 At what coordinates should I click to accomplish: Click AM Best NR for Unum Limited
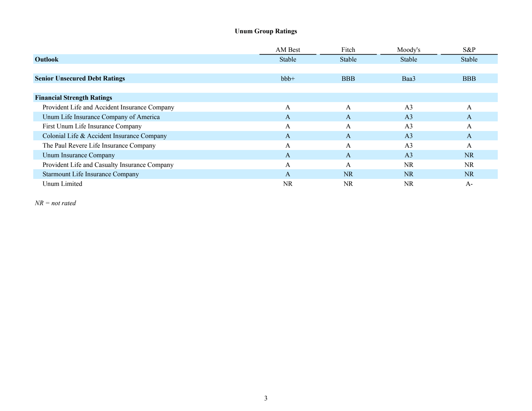288,184
